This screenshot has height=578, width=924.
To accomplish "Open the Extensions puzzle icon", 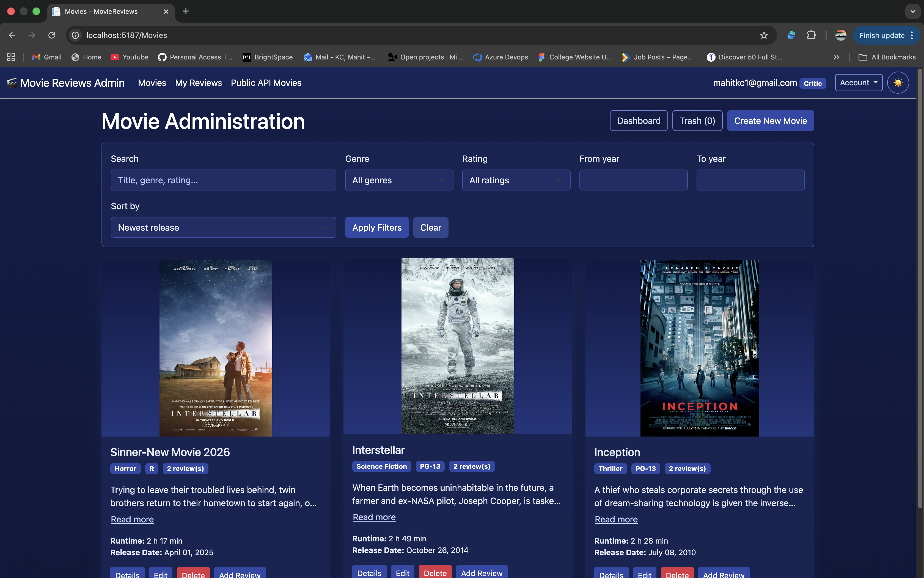I will click(x=811, y=35).
